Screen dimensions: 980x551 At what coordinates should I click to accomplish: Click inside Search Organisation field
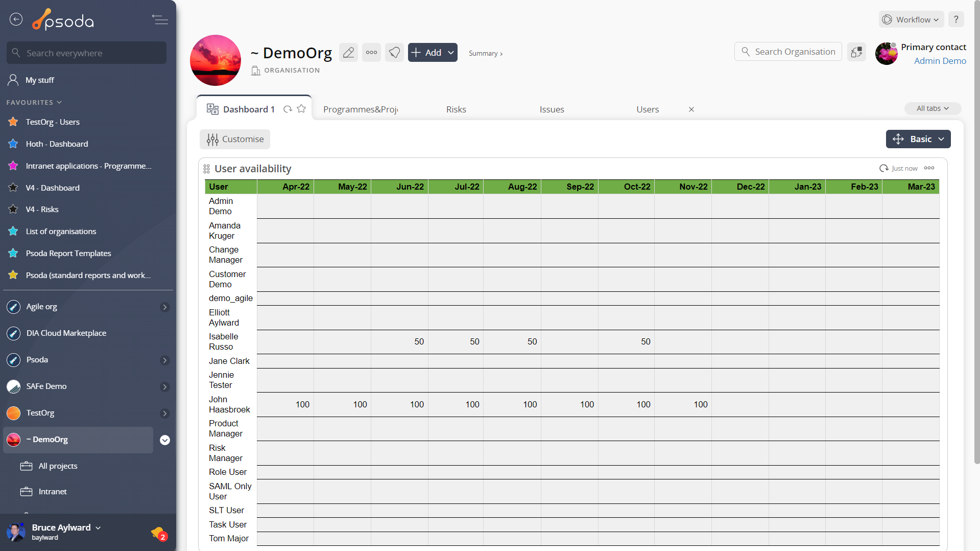788,52
